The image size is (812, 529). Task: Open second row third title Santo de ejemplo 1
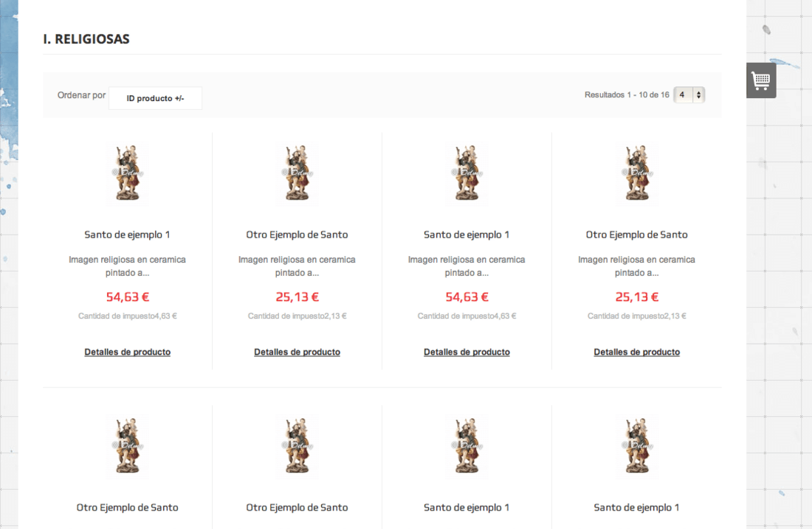pos(467,508)
